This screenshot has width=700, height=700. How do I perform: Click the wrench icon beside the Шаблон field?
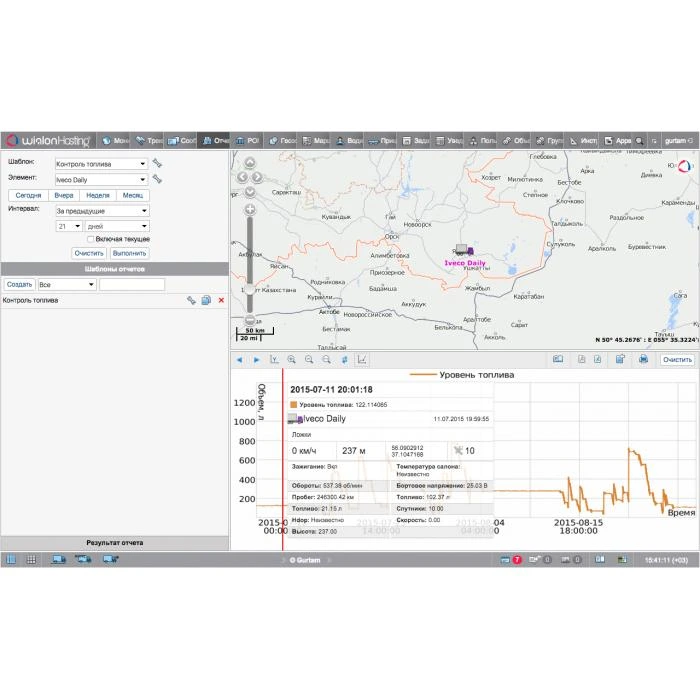[157, 163]
